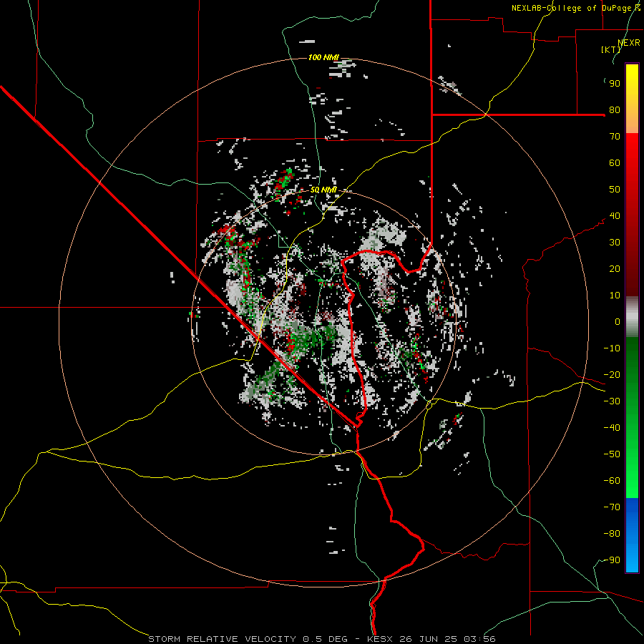
Task: Click the -90 value on color scale
Action: pyautogui.click(x=612, y=560)
